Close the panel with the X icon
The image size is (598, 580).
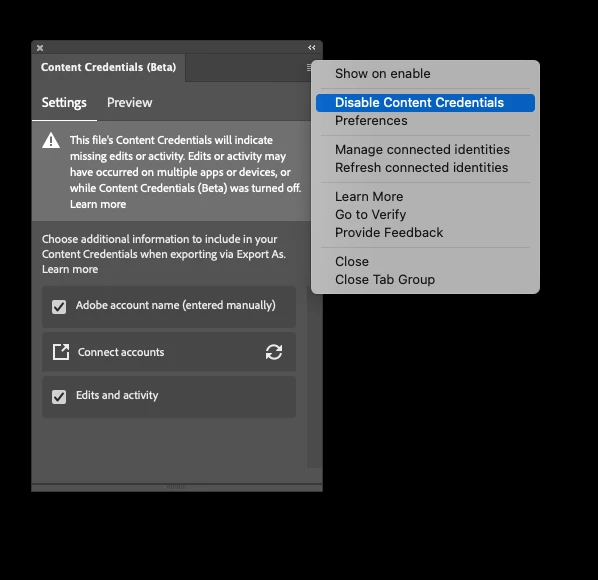[40, 48]
